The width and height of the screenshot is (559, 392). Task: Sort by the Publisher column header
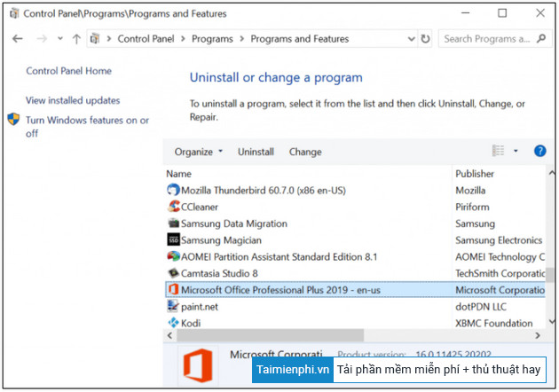click(x=475, y=174)
